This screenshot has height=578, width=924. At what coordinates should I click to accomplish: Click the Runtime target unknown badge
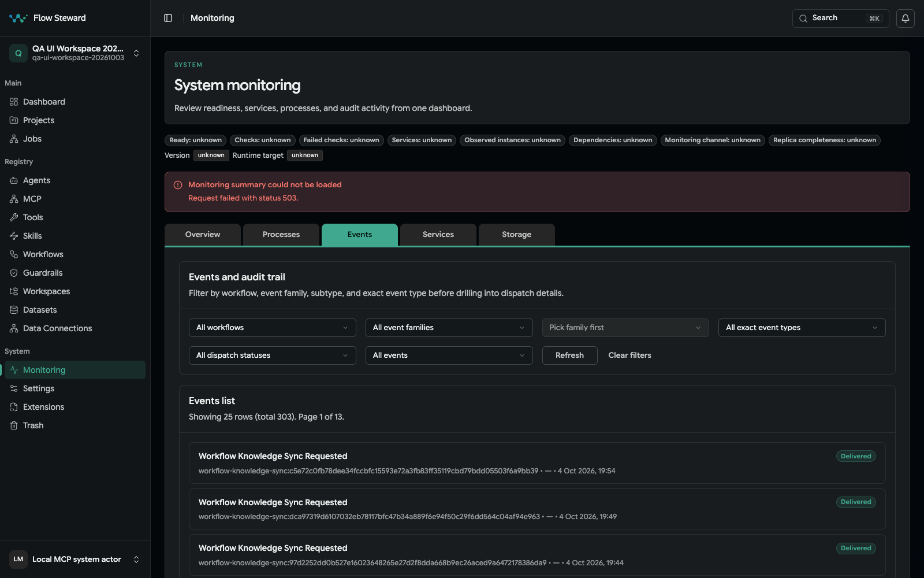click(x=305, y=155)
